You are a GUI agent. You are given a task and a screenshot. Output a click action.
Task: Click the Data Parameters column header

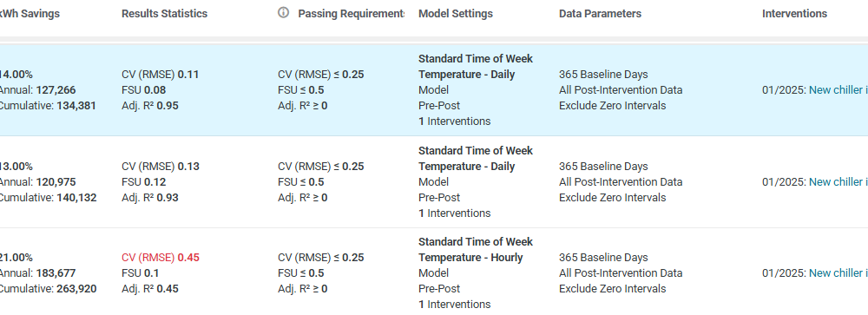(x=600, y=14)
